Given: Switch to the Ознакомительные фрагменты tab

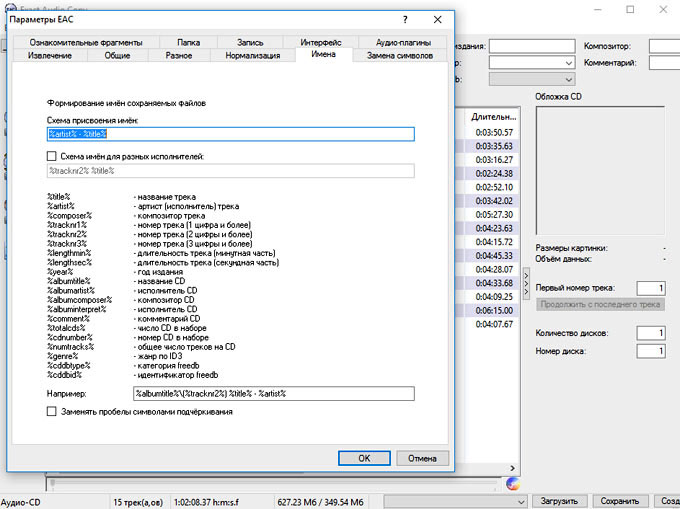Looking at the screenshot, I should pos(85,43).
